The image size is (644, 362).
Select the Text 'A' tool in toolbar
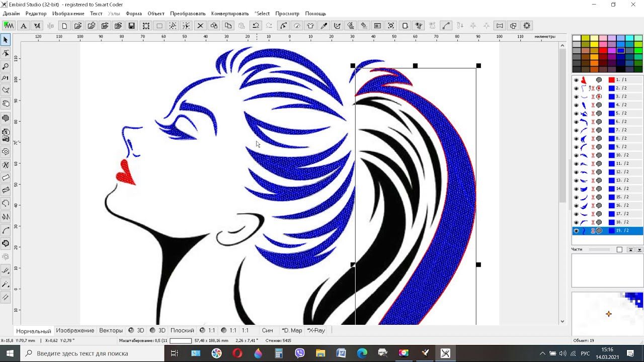click(x=23, y=26)
